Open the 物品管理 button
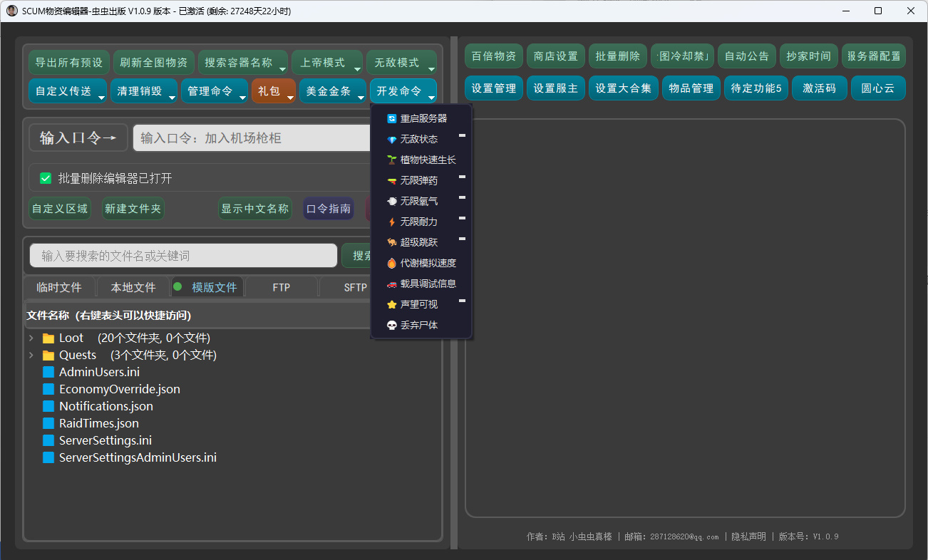928x560 pixels. (691, 88)
